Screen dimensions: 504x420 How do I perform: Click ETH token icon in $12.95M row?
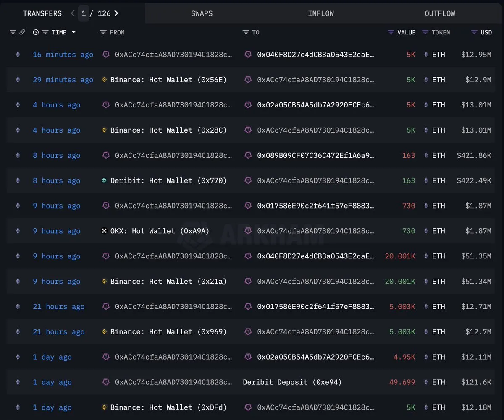coord(426,55)
